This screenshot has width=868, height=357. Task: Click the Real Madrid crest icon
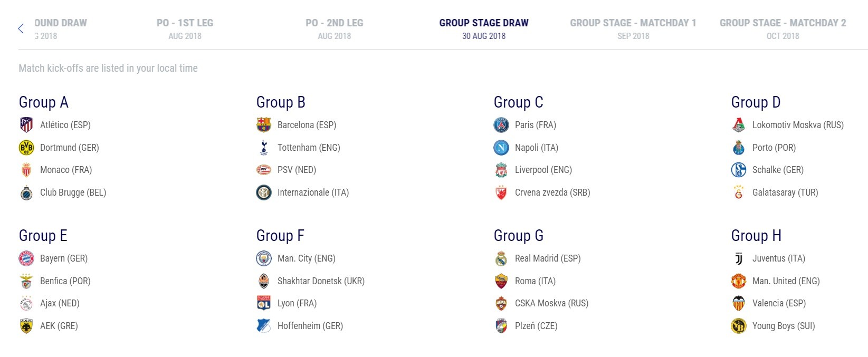tap(501, 258)
